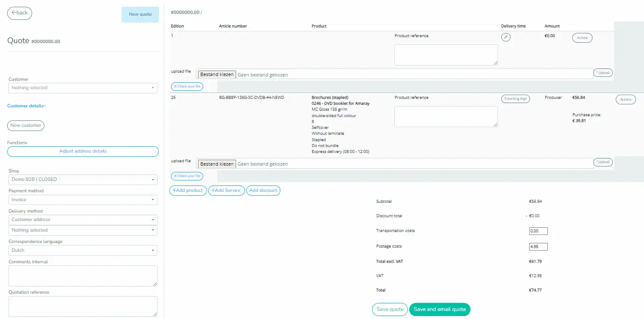Open the Customer dropdown
Image resolution: width=644 pixels, height=319 pixels.
[x=83, y=88]
